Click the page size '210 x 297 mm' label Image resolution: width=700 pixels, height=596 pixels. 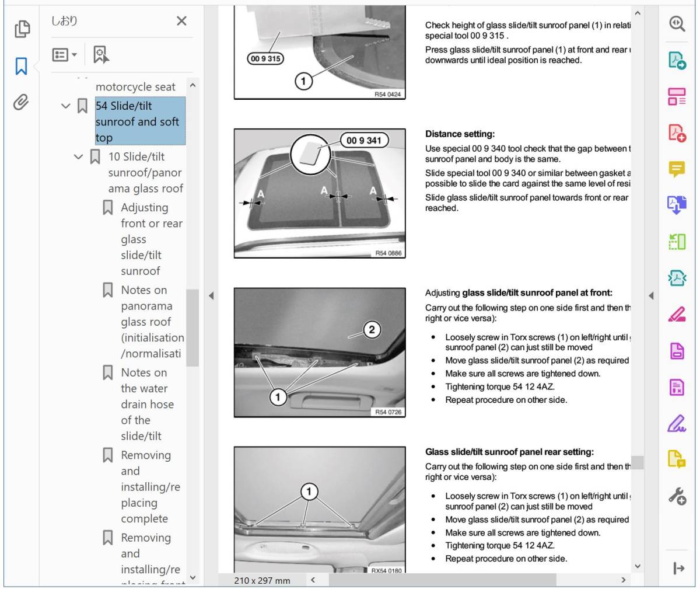(262, 580)
